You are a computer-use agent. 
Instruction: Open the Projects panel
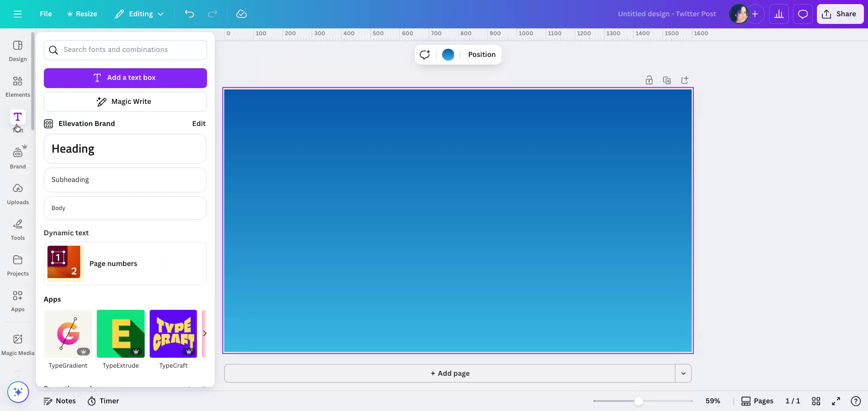(x=18, y=265)
